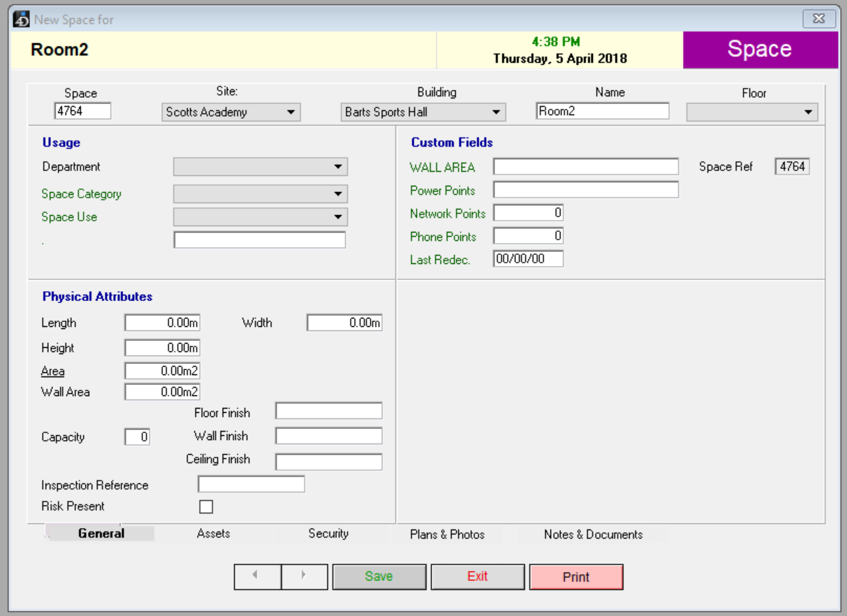Click the Phone Points field
Image resolution: width=847 pixels, height=616 pixels.
point(529,236)
